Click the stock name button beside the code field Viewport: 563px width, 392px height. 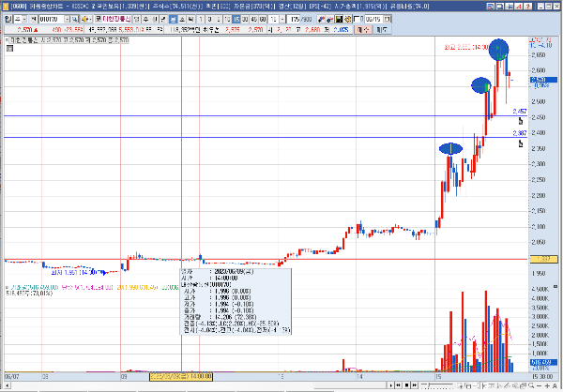pyautogui.click(x=117, y=19)
